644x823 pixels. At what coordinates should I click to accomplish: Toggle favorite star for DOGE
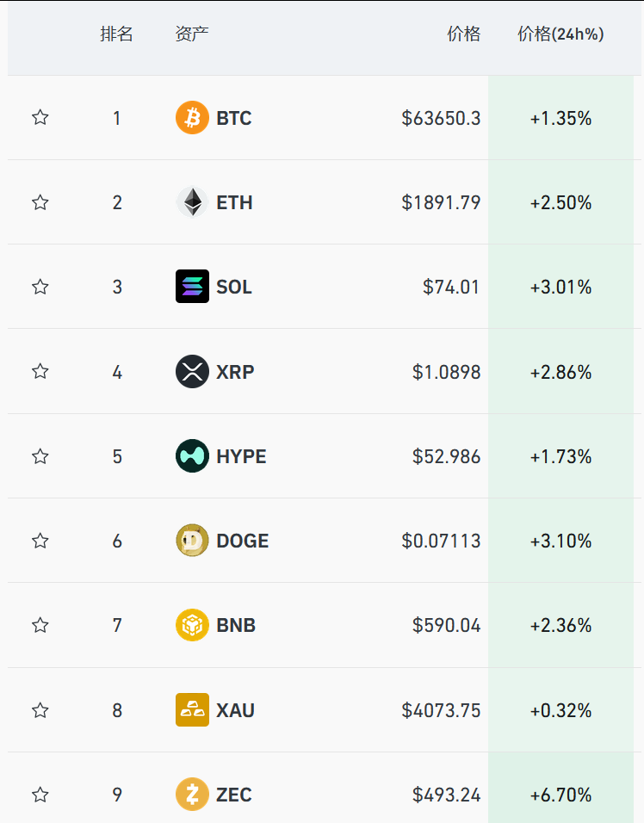click(40, 541)
